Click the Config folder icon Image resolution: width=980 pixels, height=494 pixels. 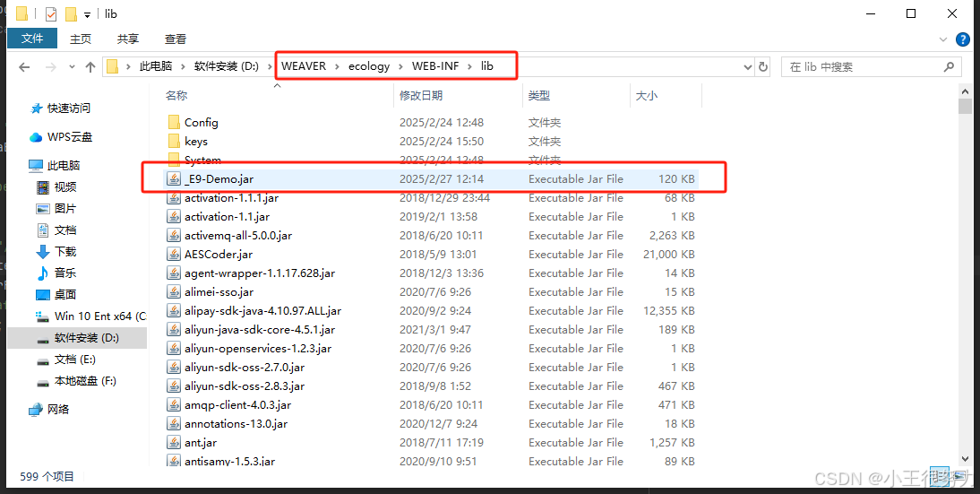pos(174,122)
